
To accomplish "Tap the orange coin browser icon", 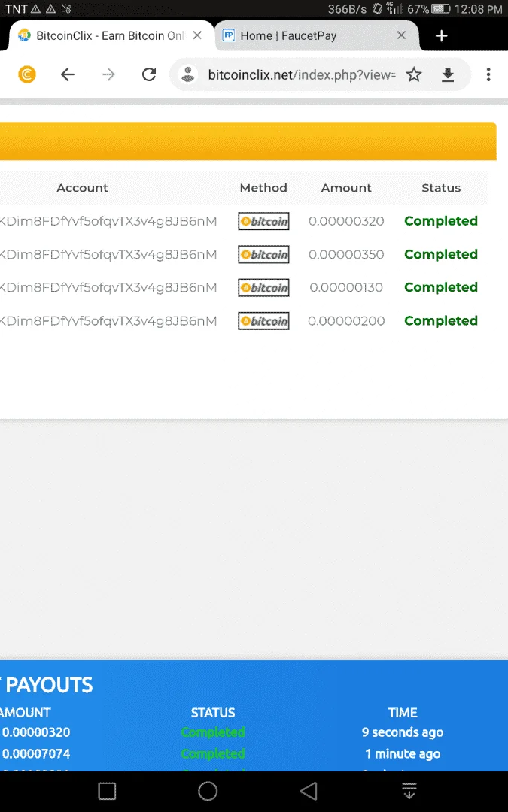I will [x=27, y=74].
